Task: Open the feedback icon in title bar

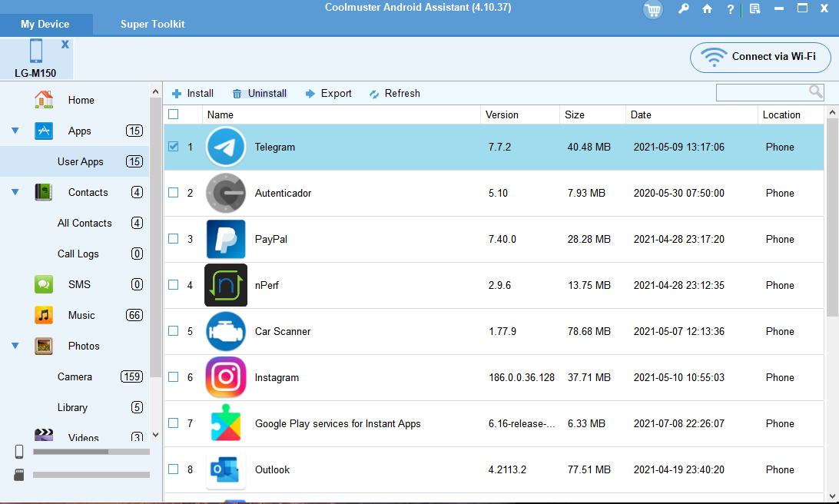Action: (755, 9)
